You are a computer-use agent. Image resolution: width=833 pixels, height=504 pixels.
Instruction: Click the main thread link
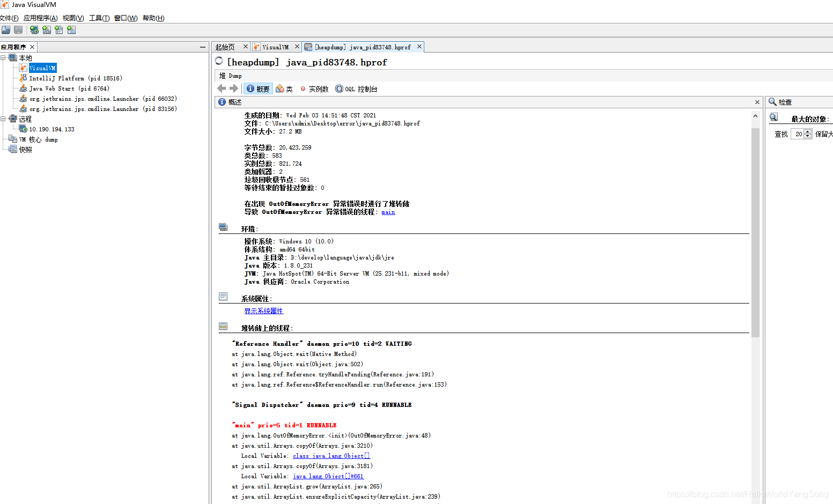(388, 212)
